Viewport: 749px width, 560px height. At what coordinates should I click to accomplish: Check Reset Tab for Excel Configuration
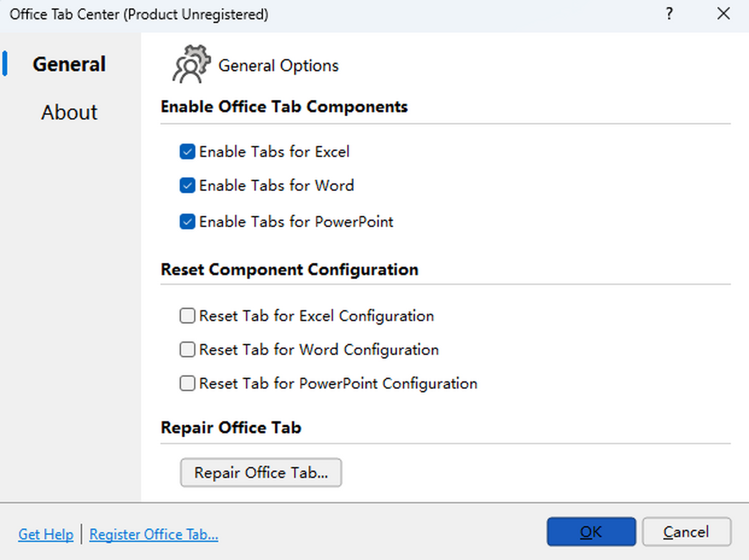point(187,316)
